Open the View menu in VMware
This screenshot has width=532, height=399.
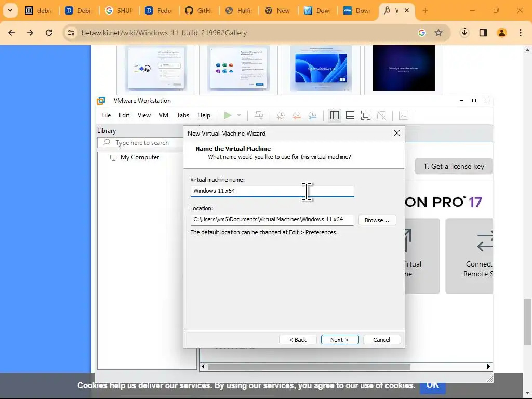coord(144,115)
